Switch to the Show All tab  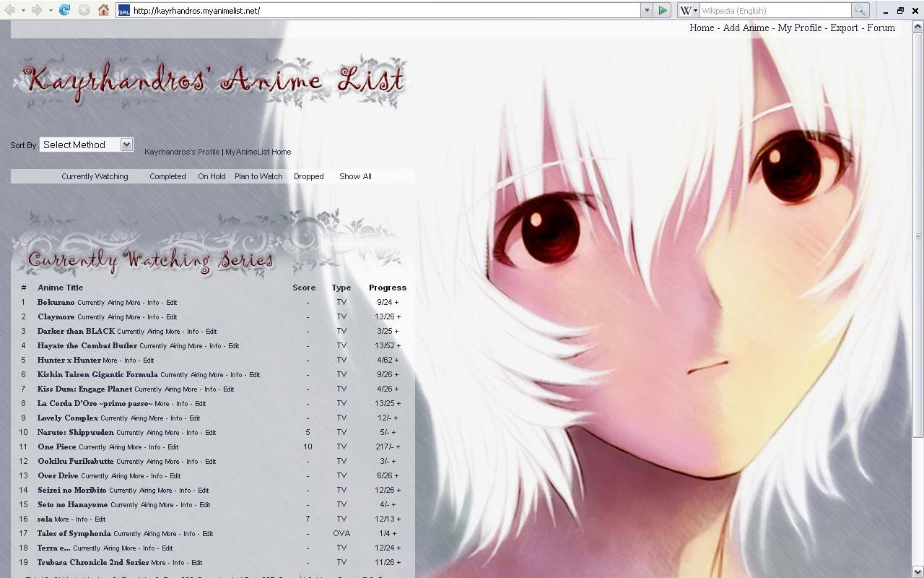pyautogui.click(x=355, y=176)
